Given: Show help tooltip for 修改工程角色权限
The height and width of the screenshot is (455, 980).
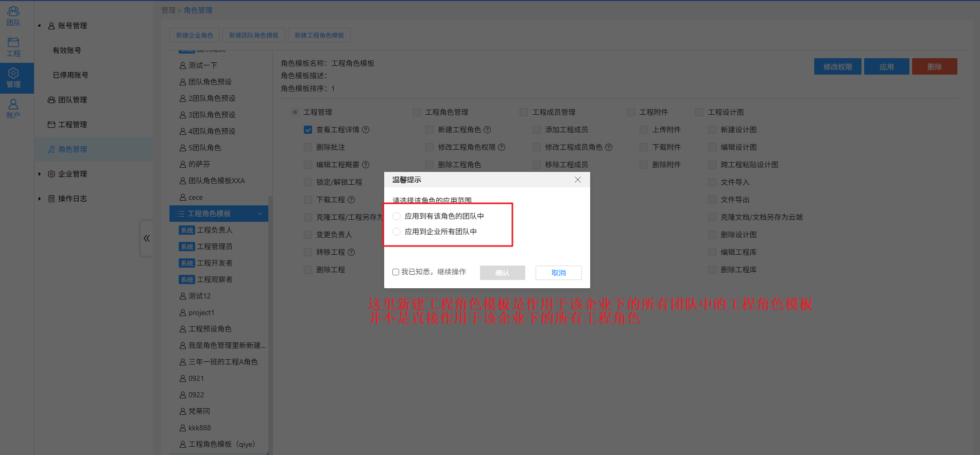Looking at the screenshot, I should (502, 147).
